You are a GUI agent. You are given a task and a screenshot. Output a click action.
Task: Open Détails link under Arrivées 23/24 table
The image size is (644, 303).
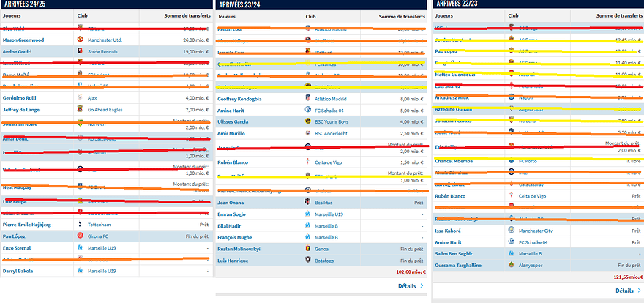[x=411, y=285]
